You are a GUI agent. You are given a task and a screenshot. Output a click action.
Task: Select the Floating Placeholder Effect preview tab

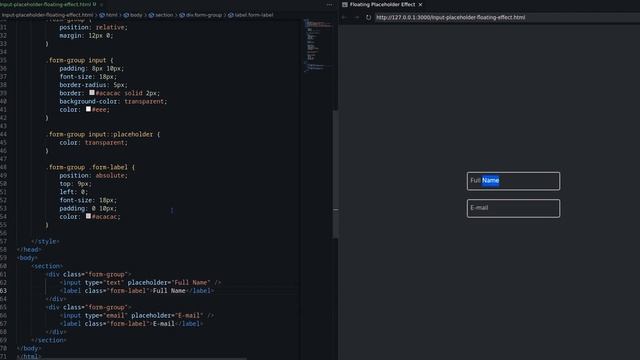coord(382,4)
